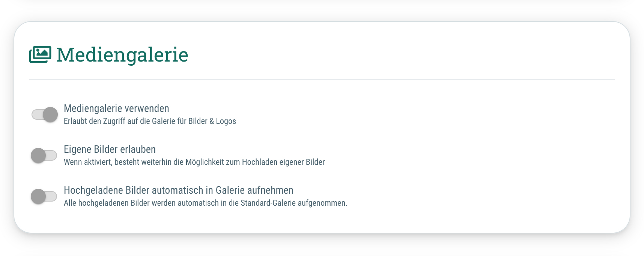This screenshot has width=644, height=256.
Task: Click description about Galerie für Bilder & Logos
Action: (x=150, y=121)
